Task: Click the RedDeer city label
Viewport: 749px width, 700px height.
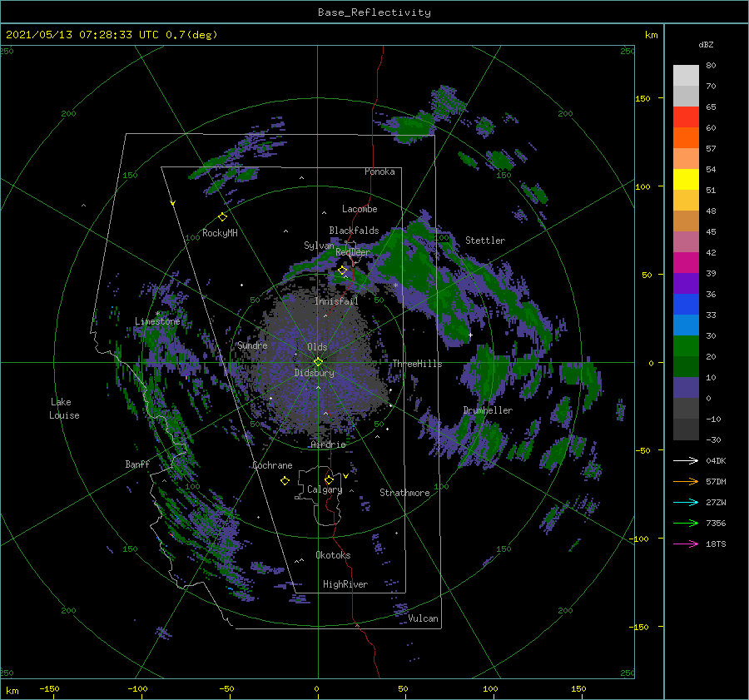Action: [x=353, y=252]
